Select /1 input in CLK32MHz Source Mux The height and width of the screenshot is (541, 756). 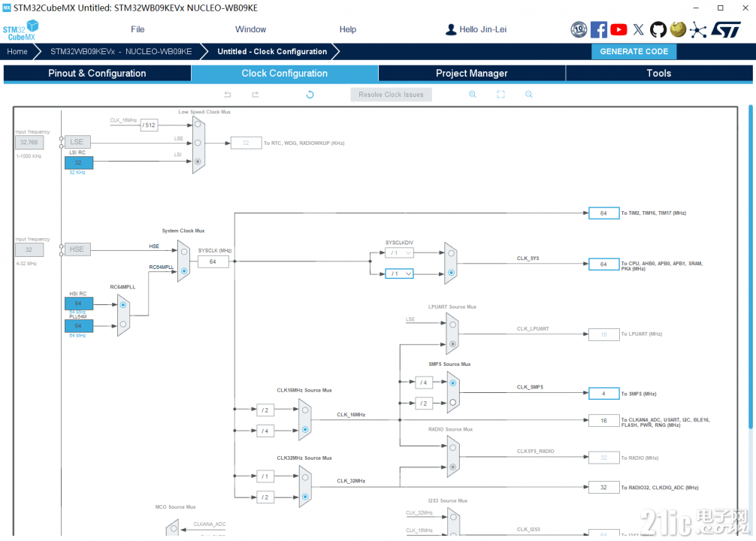305,477
